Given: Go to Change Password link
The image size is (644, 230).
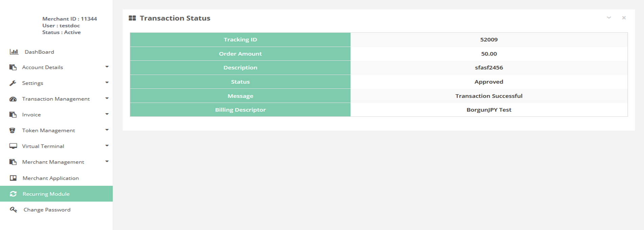Looking at the screenshot, I should (47, 210).
